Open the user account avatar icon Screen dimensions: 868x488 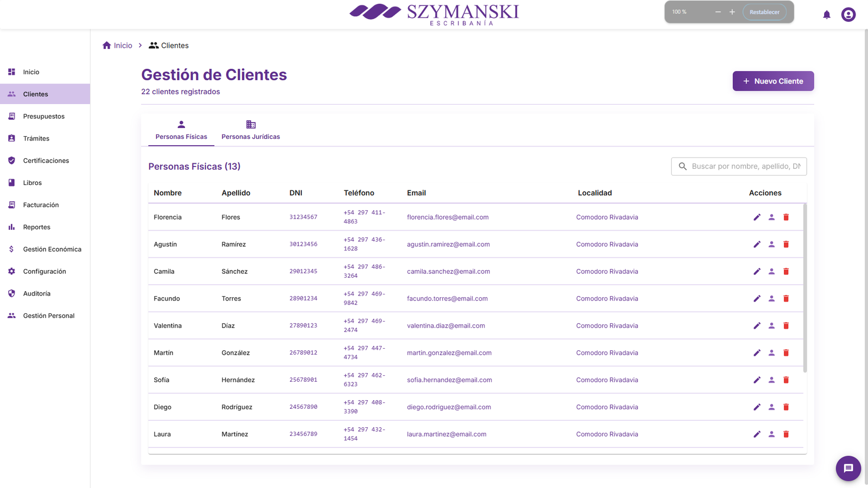848,15
